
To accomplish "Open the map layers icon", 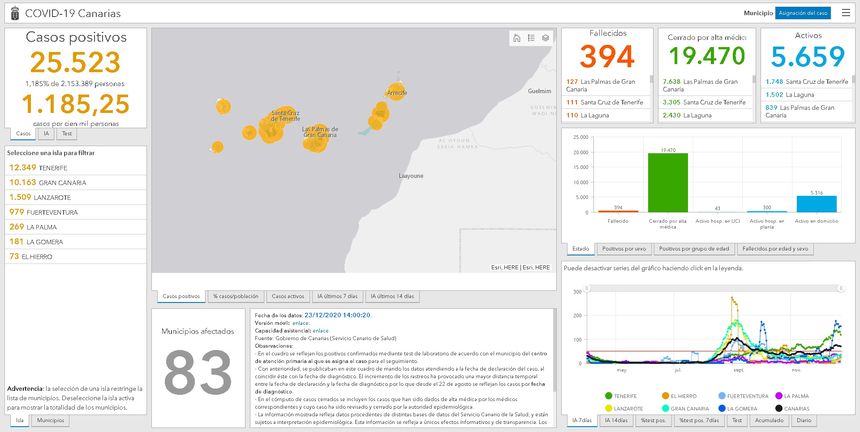I will (545, 38).
